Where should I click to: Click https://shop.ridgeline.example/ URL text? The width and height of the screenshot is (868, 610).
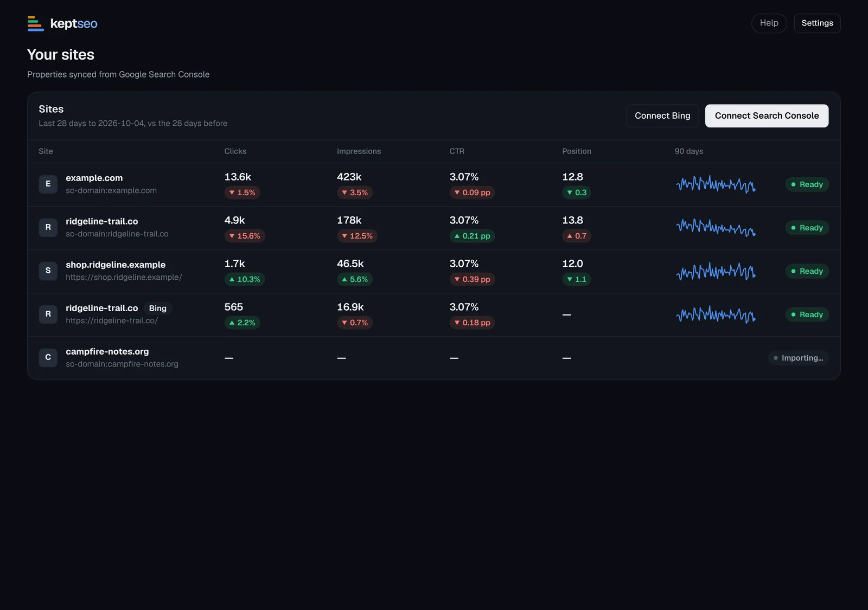(124, 277)
